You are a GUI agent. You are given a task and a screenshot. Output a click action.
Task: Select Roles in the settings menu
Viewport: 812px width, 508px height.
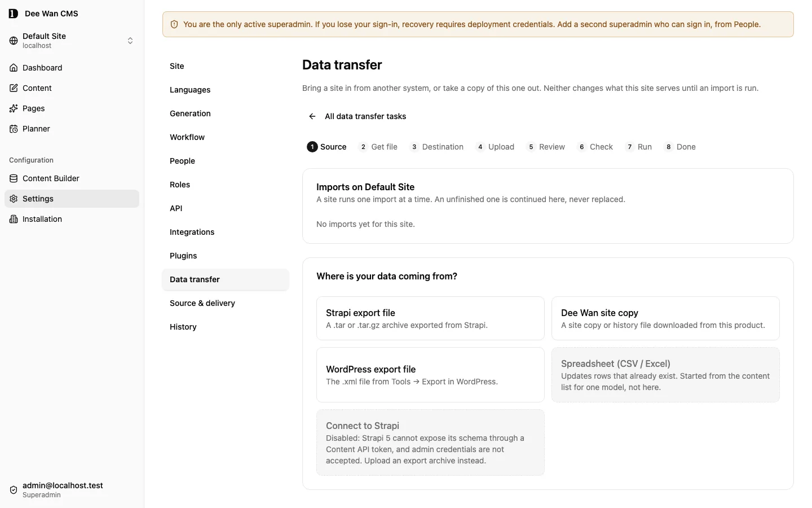(x=226, y=185)
